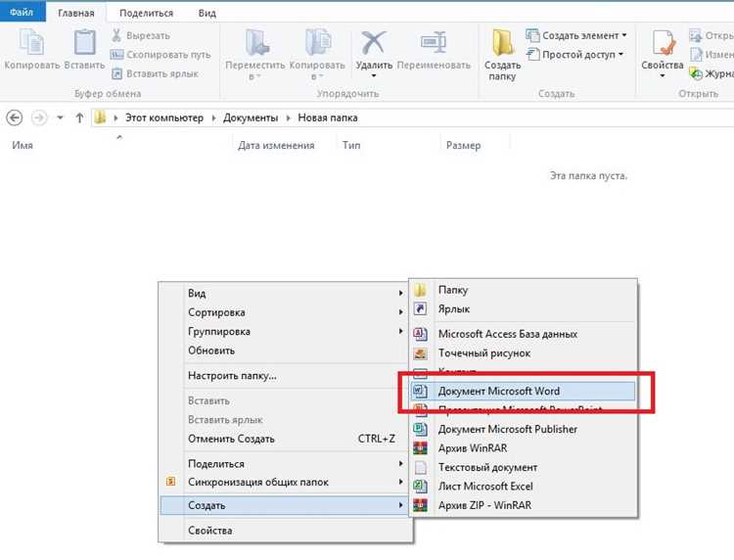Viewport: 734px width, 560px height.
Task: Sort by Дата изменения column header
Action: point(276,145)
